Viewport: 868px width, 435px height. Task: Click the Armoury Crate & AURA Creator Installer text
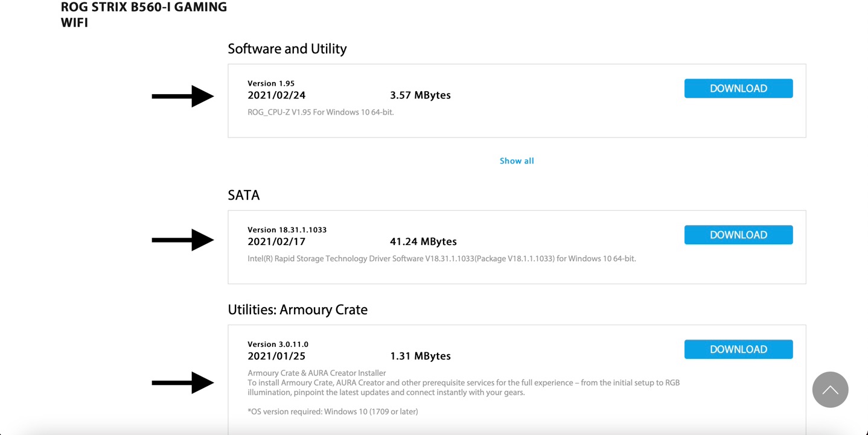(x=317, y=373)
